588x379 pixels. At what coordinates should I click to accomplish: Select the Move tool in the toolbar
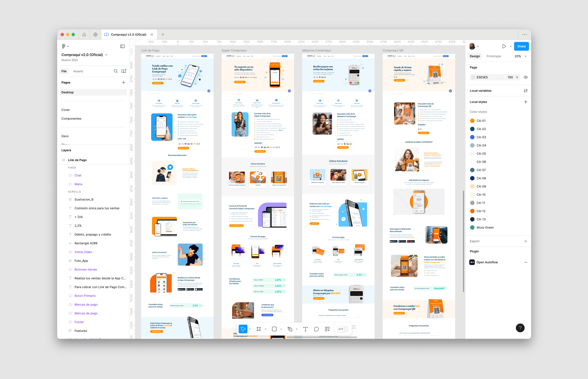pos(243,329)
